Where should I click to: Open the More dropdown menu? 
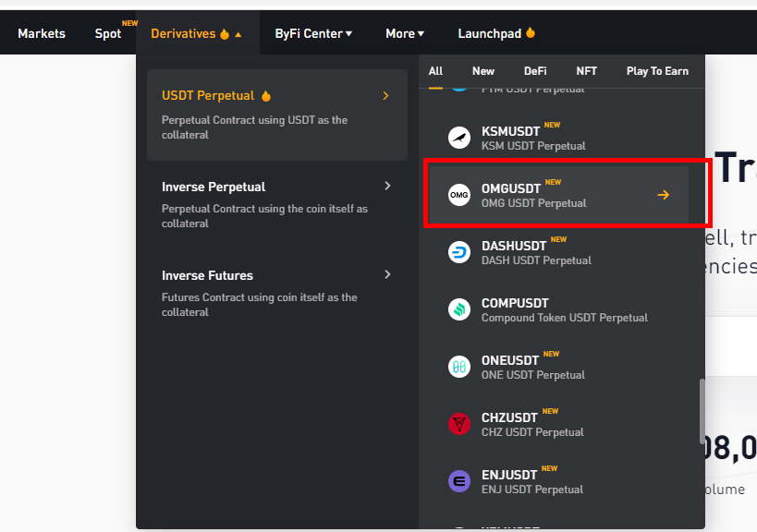pos(405,34)
